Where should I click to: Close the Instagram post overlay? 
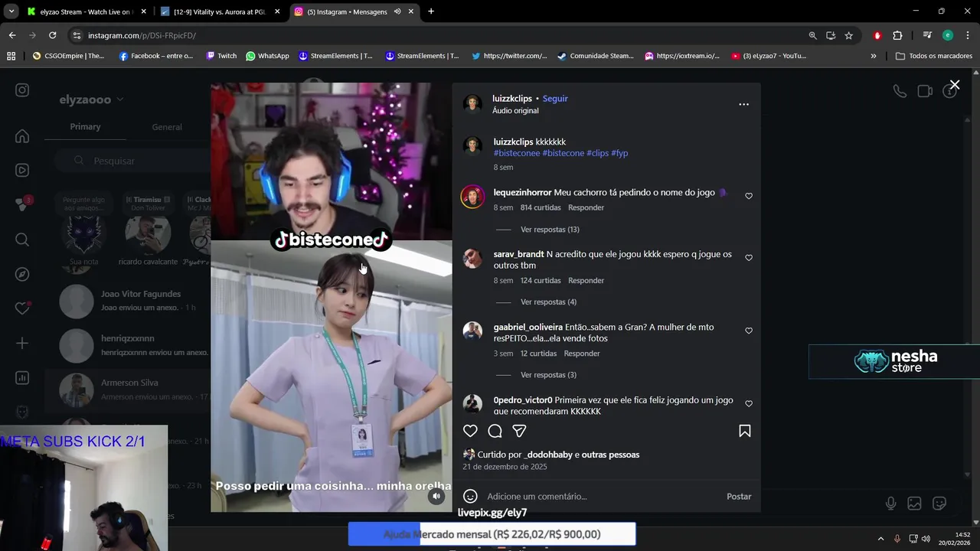954,85
